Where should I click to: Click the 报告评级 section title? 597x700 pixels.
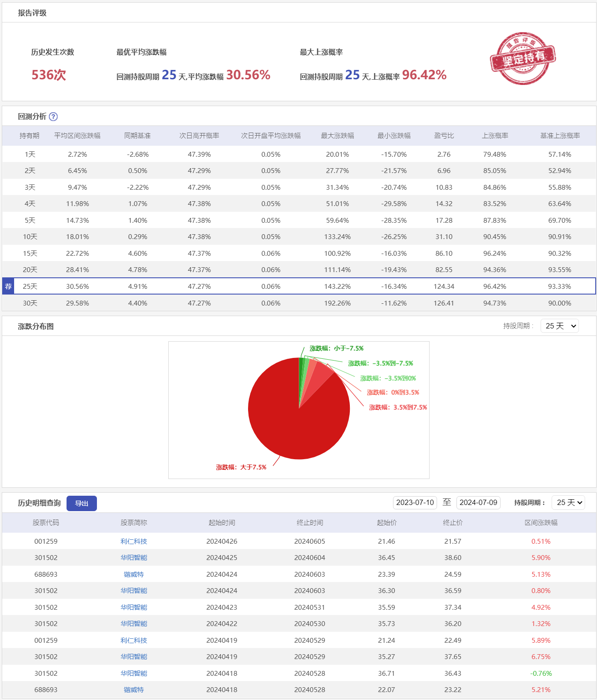[32, 13]
